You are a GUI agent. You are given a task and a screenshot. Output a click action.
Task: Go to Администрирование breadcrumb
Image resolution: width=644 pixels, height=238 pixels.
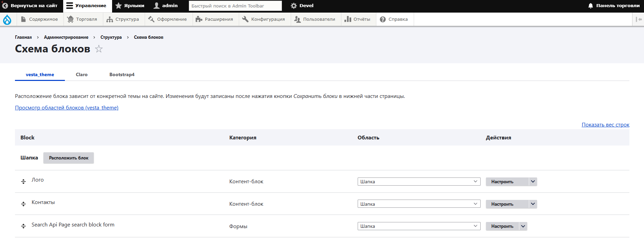click(x=66, y=37)
